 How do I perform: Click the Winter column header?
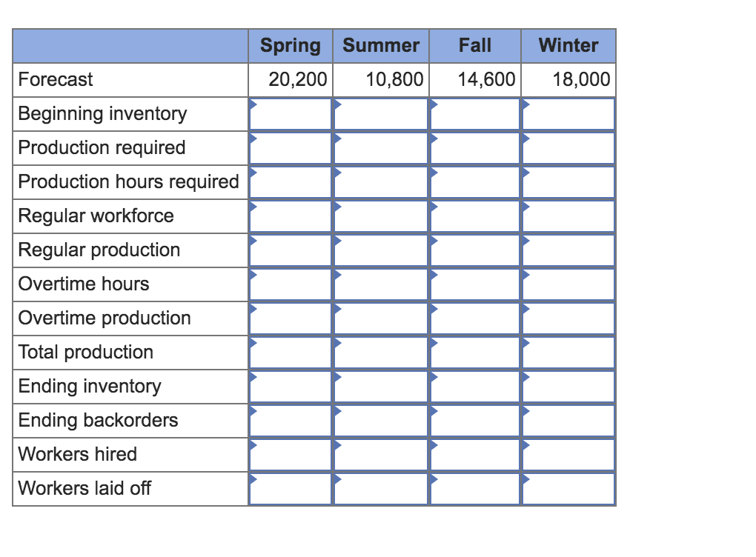click(568, 46)
